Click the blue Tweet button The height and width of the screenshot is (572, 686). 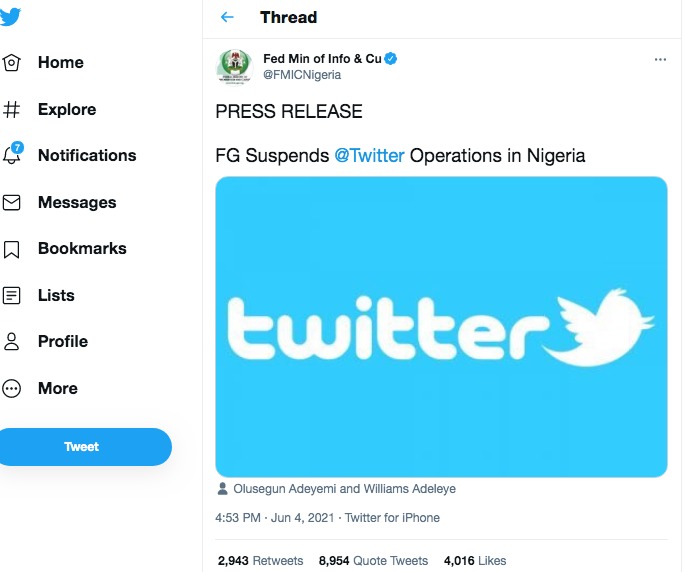coord(83,446)
